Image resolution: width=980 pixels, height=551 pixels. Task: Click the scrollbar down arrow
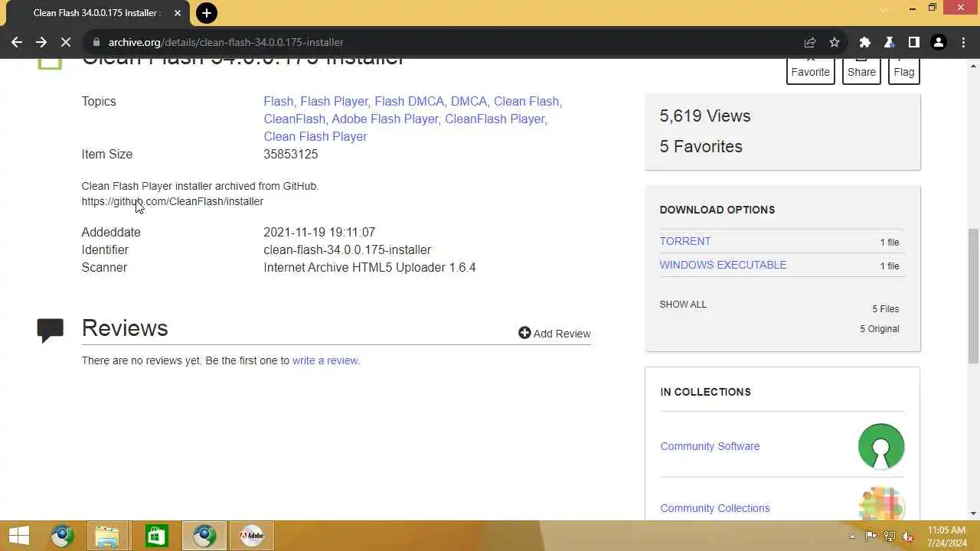(x=973, y=514)
